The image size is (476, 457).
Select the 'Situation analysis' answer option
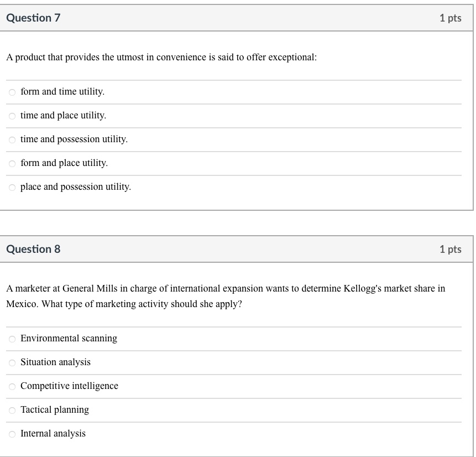click(x=55, y=362)
